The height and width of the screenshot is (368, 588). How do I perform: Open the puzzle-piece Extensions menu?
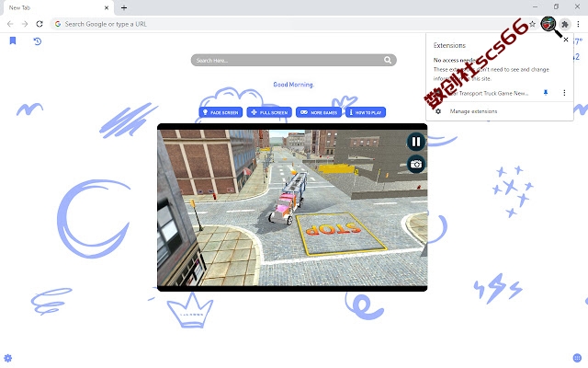[x=565, y=25]
